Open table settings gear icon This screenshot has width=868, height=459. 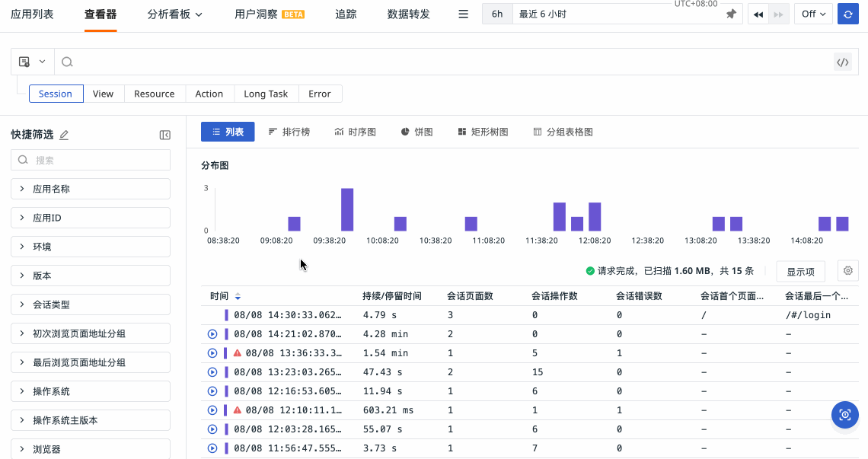pos(847,270)
